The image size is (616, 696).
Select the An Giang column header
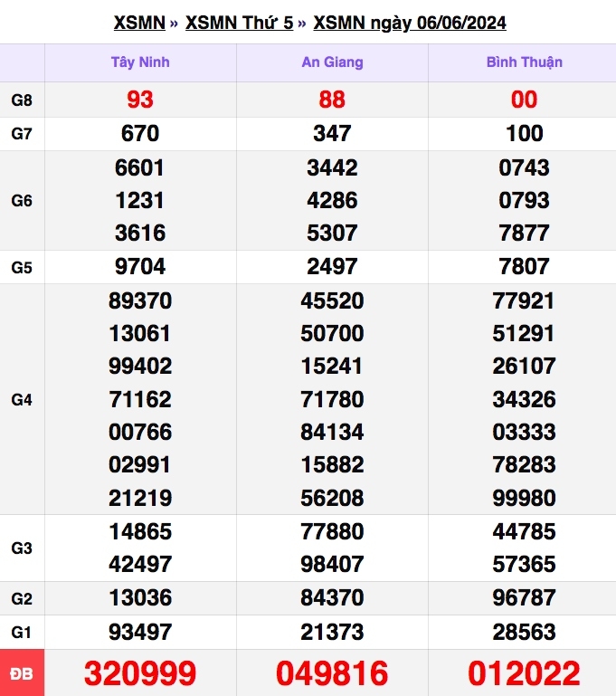click(332, 62)
